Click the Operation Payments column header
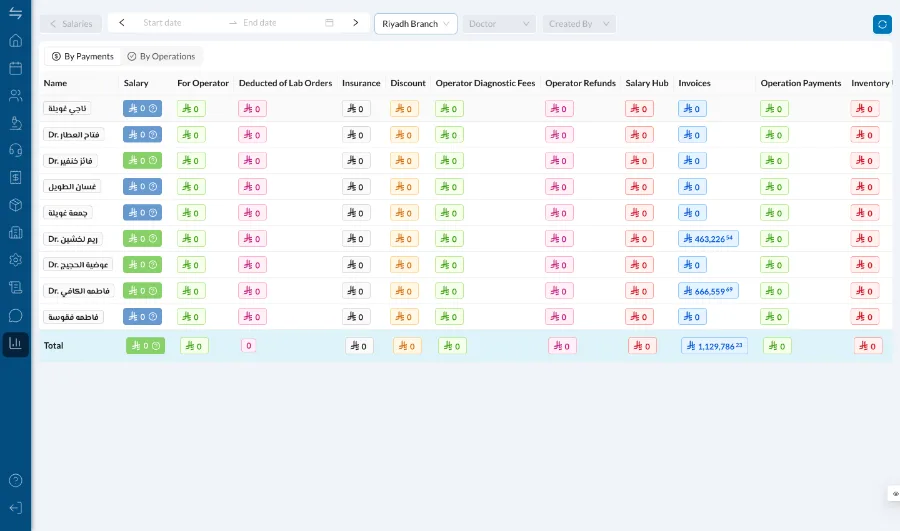Viewport: 900px width, 531px height. 801,83
